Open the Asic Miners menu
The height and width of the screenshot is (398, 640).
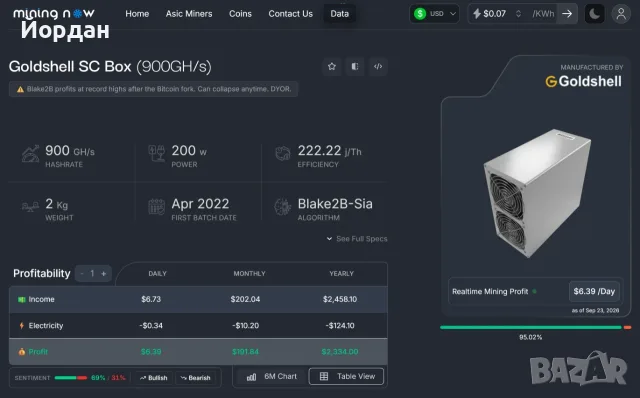(189, 14)
